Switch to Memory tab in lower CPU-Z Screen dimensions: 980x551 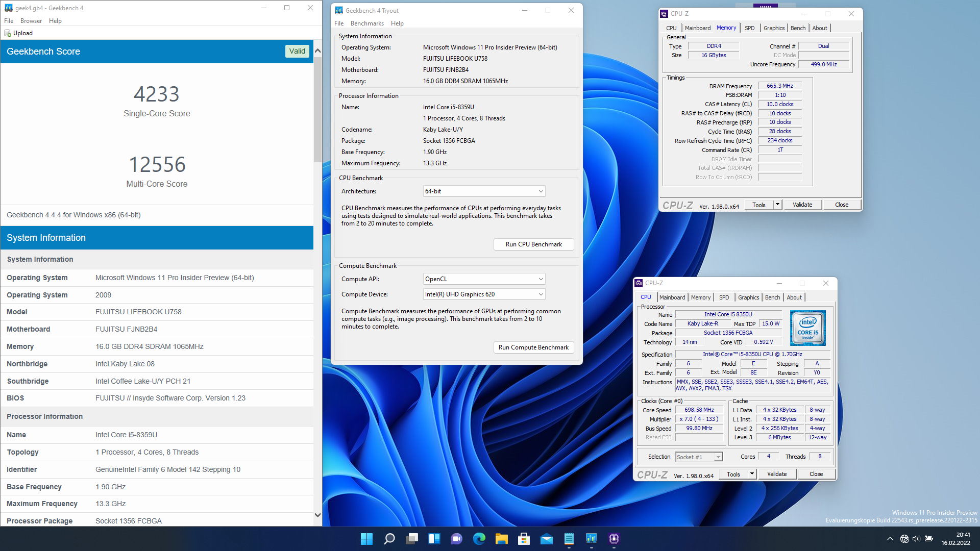click(x=700, y=297)
